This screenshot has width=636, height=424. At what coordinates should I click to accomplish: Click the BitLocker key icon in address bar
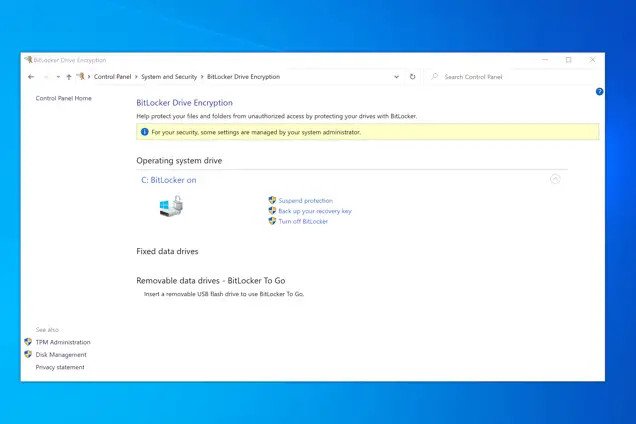point(81,76)
